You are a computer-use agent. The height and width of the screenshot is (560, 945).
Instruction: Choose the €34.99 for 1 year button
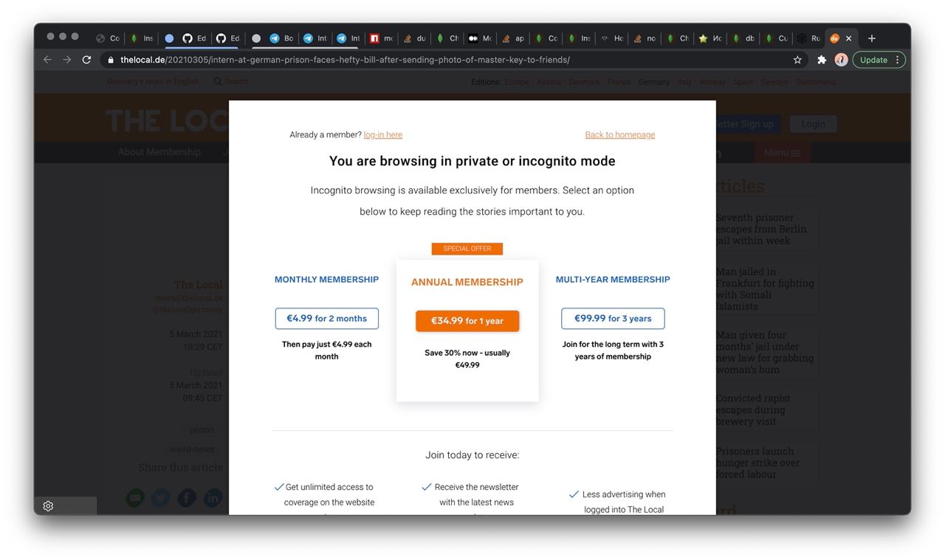[x=467, y=321]
